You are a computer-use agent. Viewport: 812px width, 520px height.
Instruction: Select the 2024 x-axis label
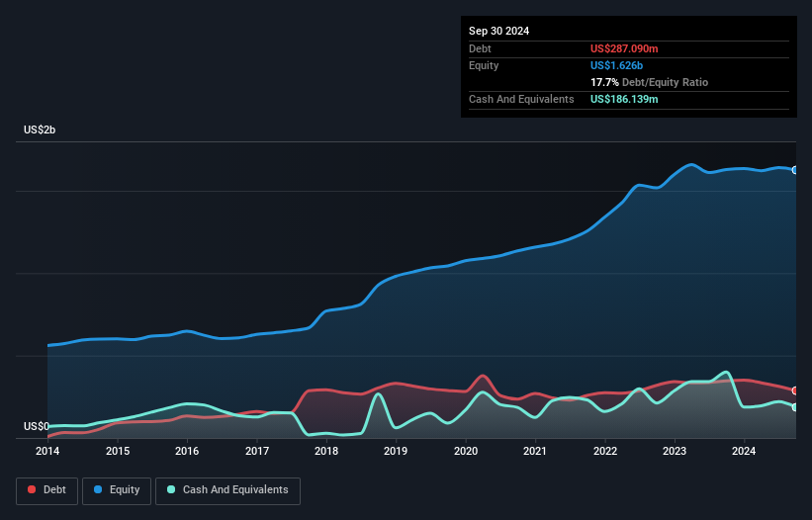pyautogui.click(x=744, y=451)
